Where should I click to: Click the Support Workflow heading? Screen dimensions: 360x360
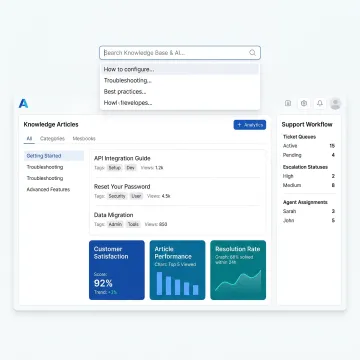point(307,124)
